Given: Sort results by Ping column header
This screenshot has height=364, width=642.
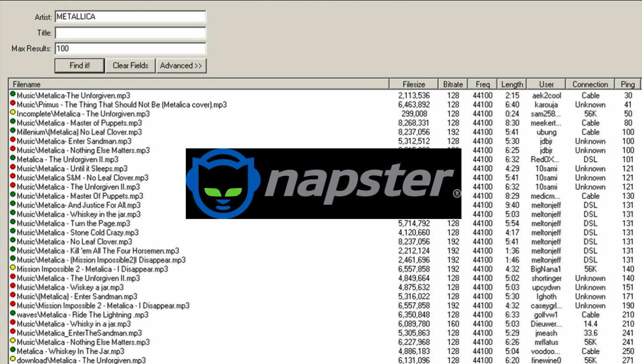Looking at the screenshot, I should click(628, 84).
